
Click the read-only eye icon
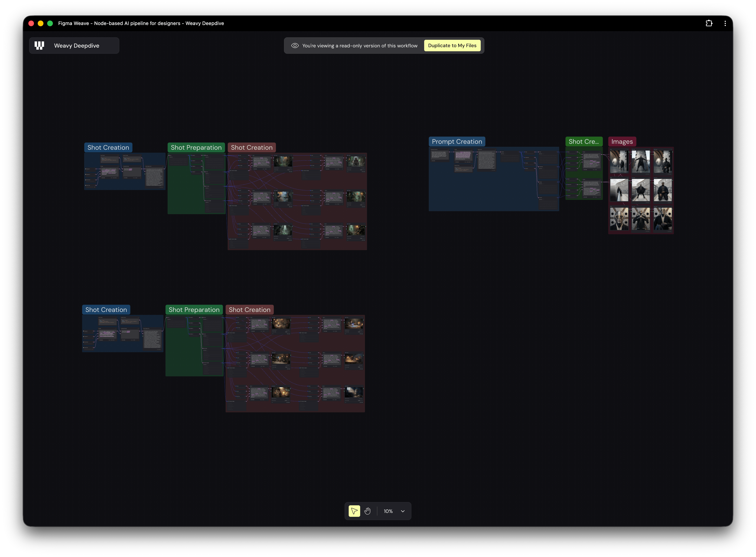pos(295,46)
